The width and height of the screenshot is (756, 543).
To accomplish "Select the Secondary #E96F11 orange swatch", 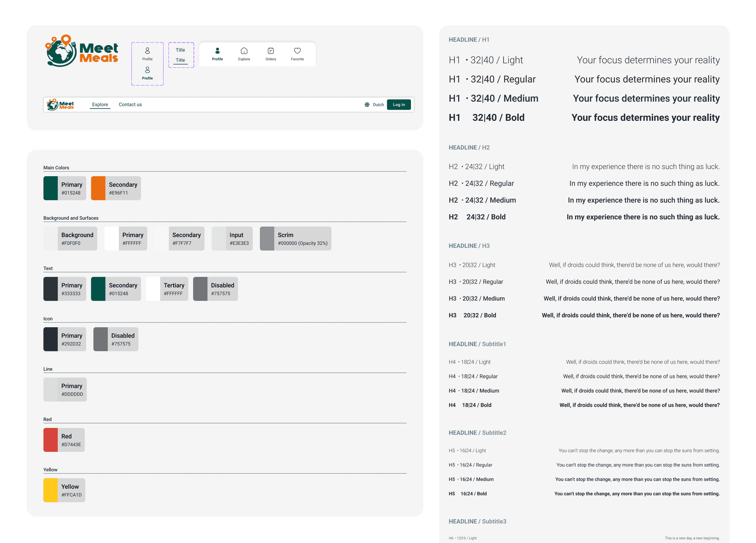I will pyautogui.click(x=98, y=188).
